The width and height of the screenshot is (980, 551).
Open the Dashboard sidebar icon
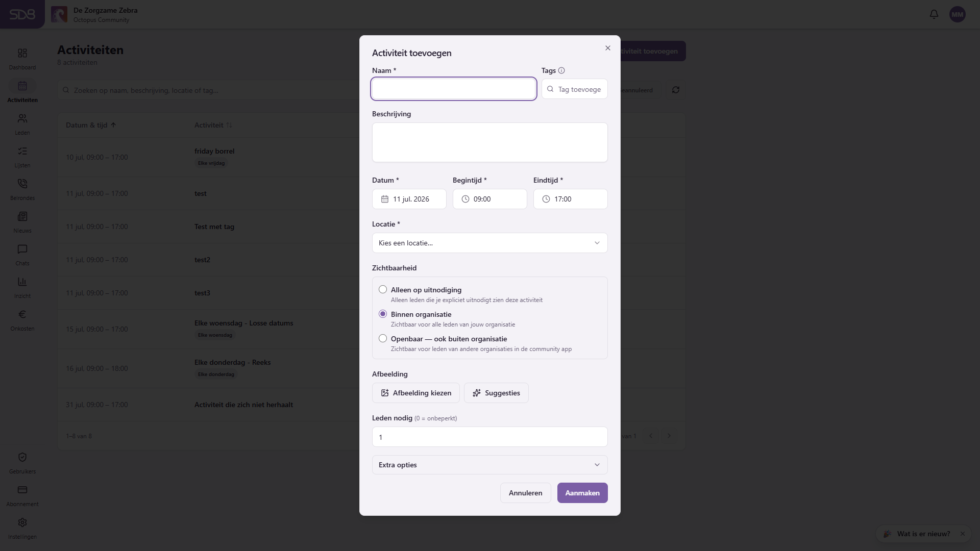tap(22, 54)
